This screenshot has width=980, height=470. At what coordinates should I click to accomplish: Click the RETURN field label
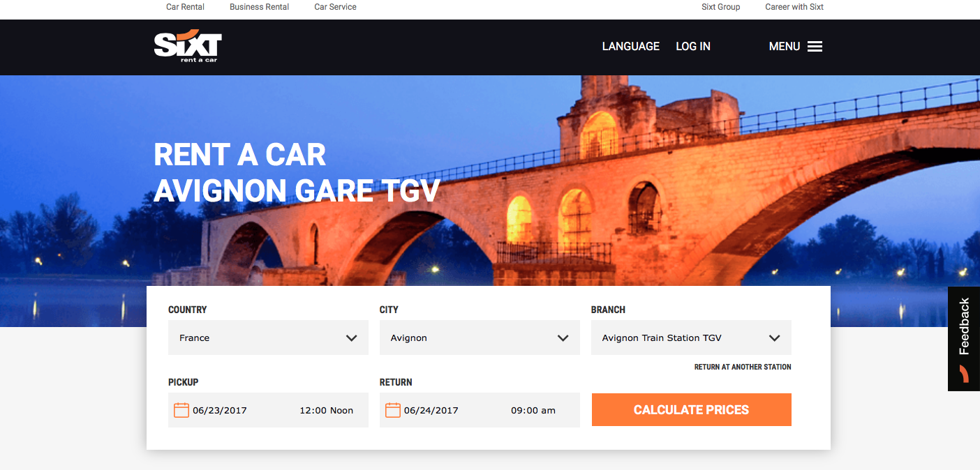[396, 382]
